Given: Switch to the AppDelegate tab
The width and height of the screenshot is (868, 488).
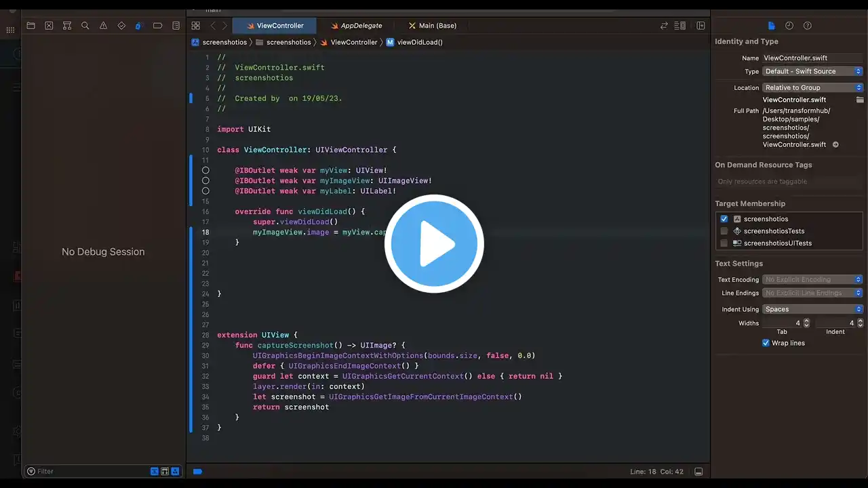Looking at the screenshot, I should (356, 26).
